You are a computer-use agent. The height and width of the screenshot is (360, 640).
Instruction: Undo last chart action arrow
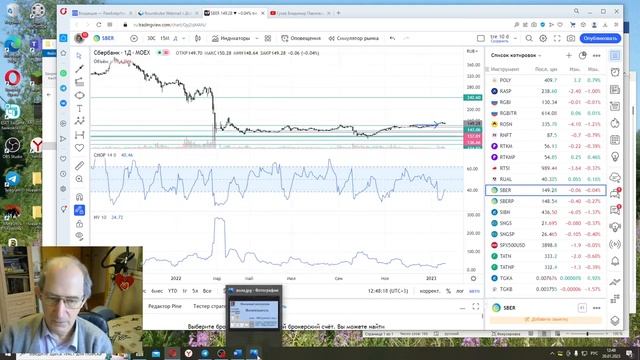point(392,38)
